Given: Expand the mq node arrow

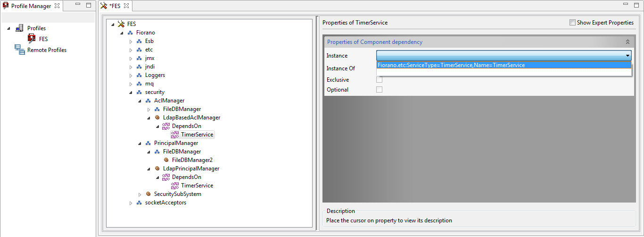Looking at the screenshot, I should tap(131, 84).
